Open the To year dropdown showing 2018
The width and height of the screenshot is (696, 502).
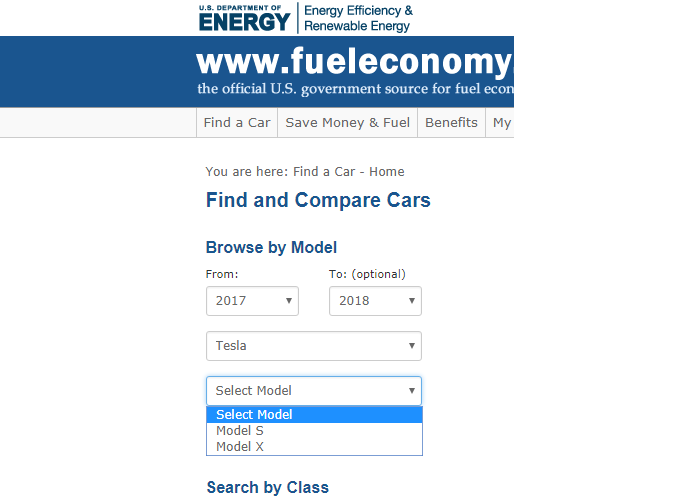pos(375,301)
